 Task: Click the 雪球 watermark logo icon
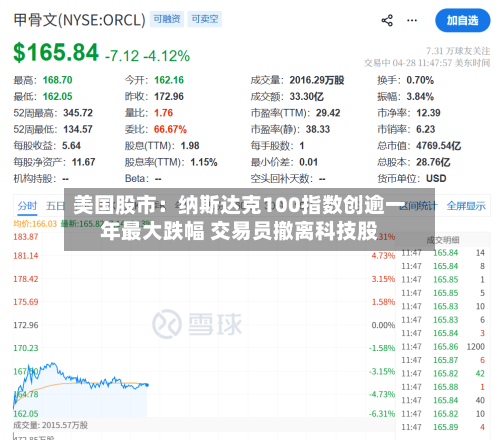click(x=167, y=324)
